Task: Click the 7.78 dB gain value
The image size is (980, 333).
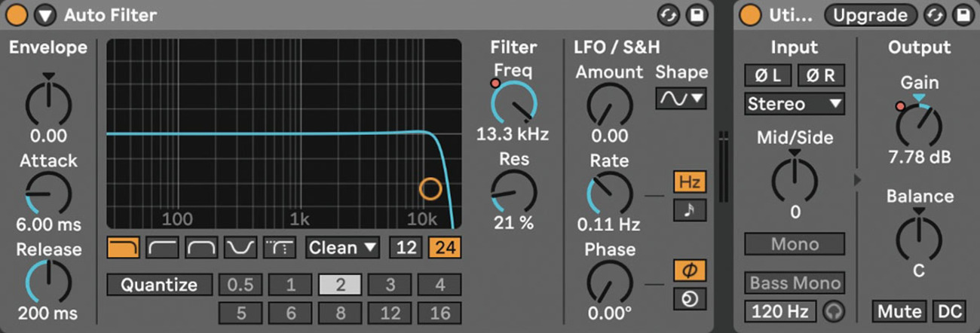Action: click(x=918, y=157)
